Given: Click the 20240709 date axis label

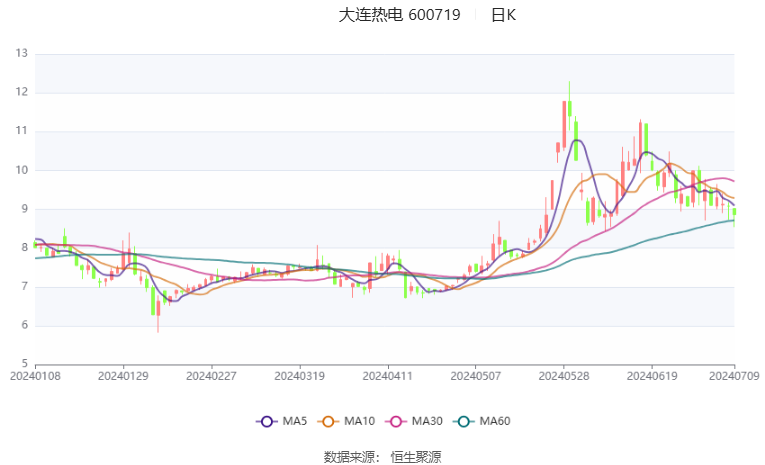Looking at the screenshot, I should pos(734,376).
